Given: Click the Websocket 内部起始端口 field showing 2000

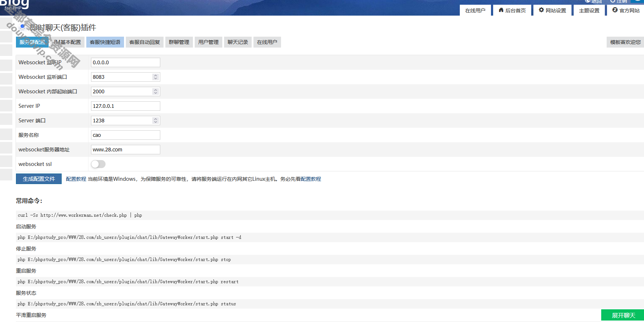Looking at the screenshot, I should [x=125, y=91].
